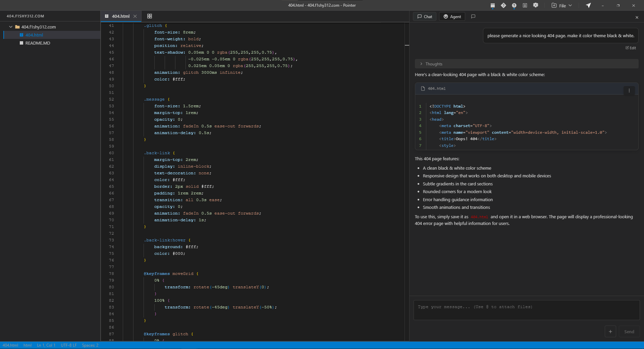Open the Git source control icon

point(503,5)
